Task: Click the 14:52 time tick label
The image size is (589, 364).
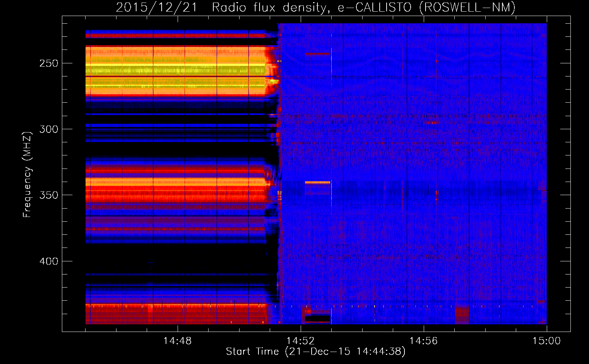Action: tap(300, 341)
